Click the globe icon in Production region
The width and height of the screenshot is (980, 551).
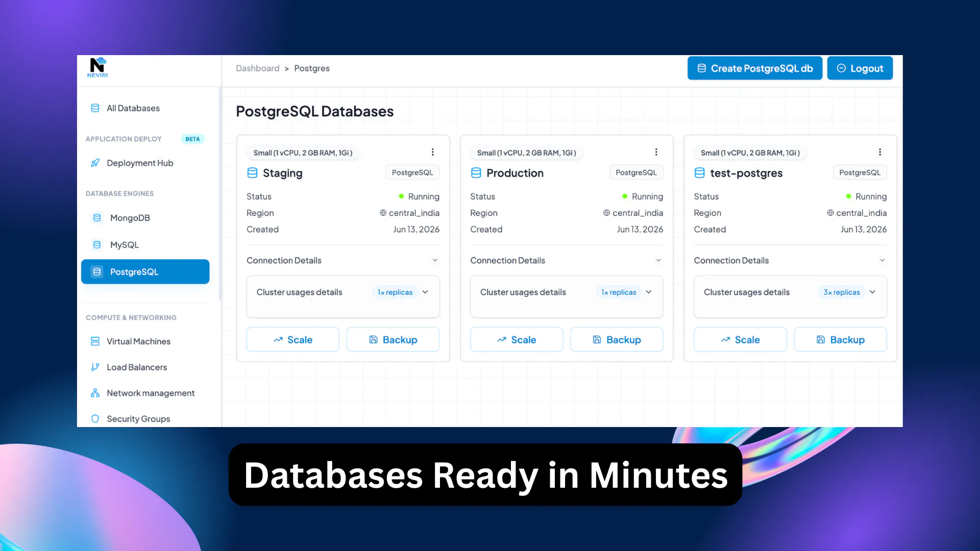(x=606, y=213)
